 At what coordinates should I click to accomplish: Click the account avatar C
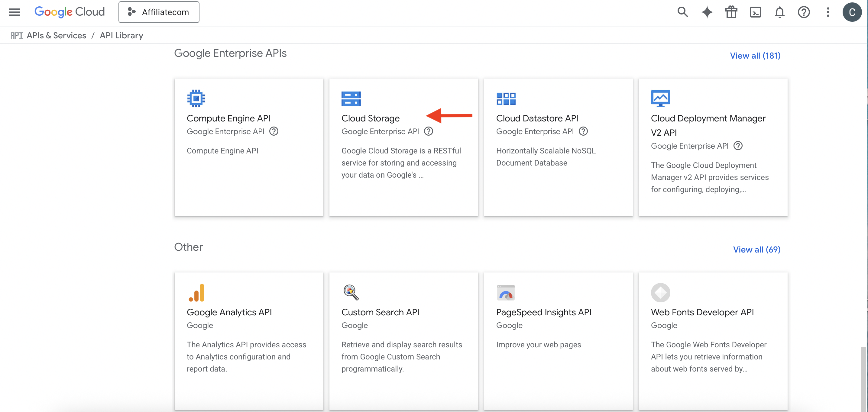click(x=852, y=12)
